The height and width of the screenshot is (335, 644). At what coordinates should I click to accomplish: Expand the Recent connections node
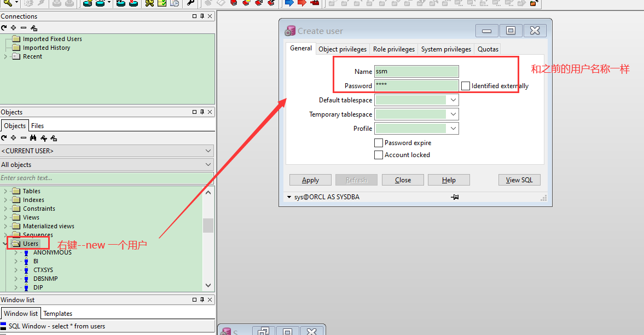[x=5, y=56]
